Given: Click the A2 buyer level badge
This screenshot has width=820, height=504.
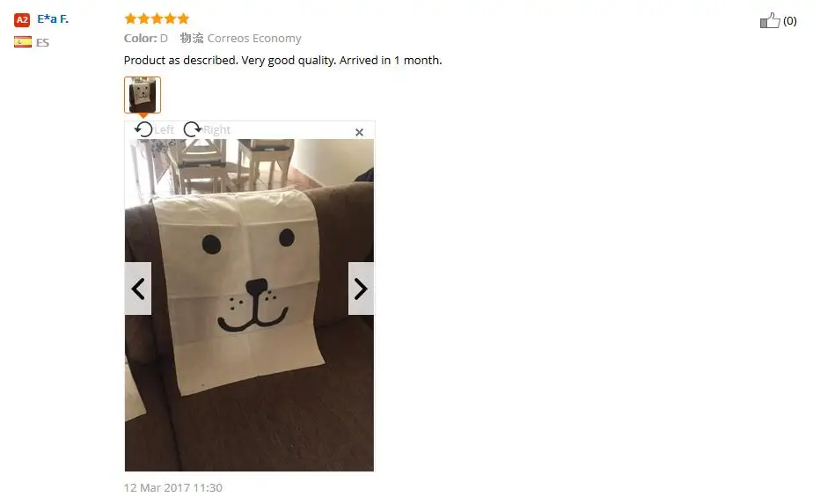Looking at the screenshot, I should coord(22,20).
